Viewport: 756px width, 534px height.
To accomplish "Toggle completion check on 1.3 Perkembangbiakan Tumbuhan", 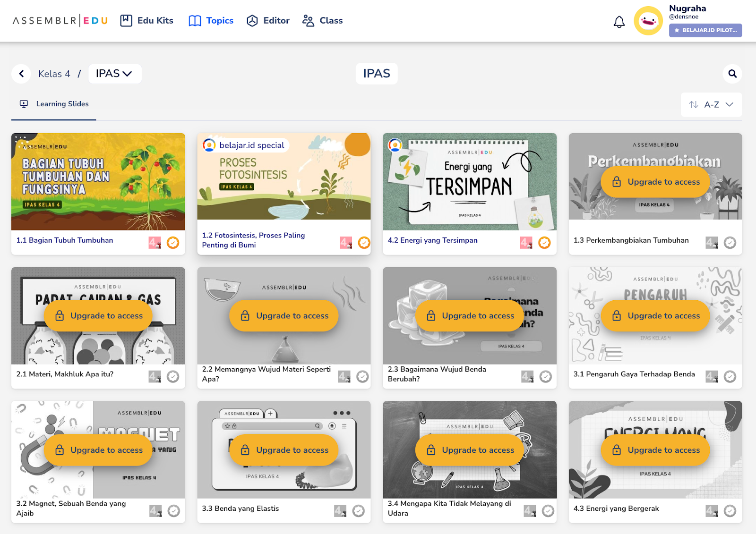I will click(x=730, y=243).
